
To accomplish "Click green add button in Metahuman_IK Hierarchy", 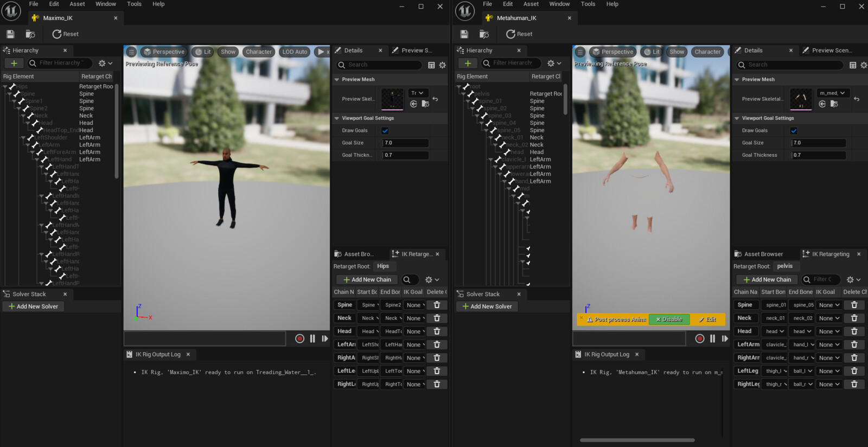I will (468, 63).
